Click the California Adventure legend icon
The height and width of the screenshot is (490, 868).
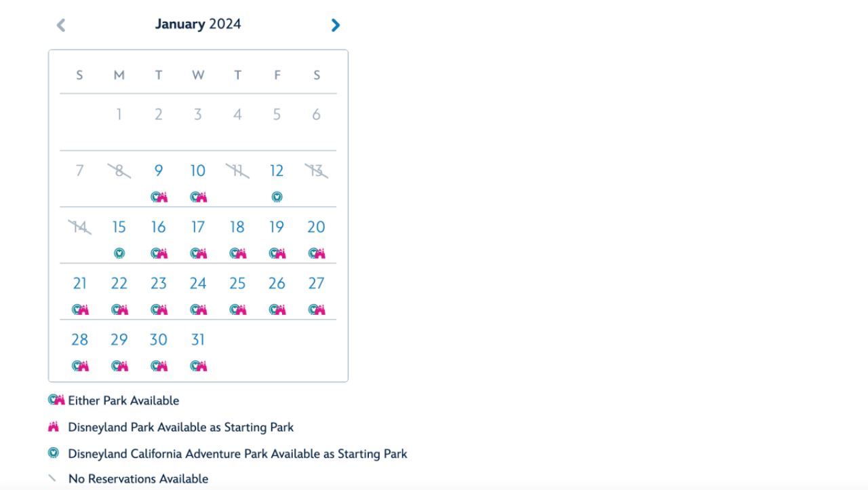pyautogui.click(x=54, y=453)
